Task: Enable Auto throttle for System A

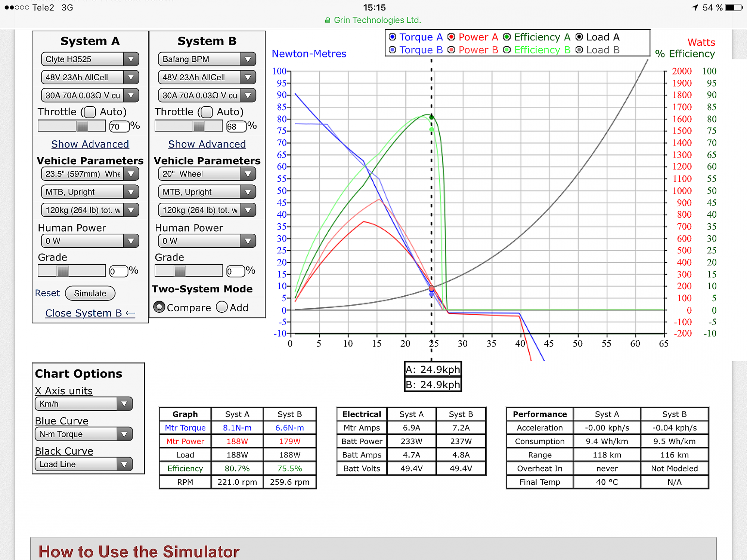Action: [x=90, y=112]
